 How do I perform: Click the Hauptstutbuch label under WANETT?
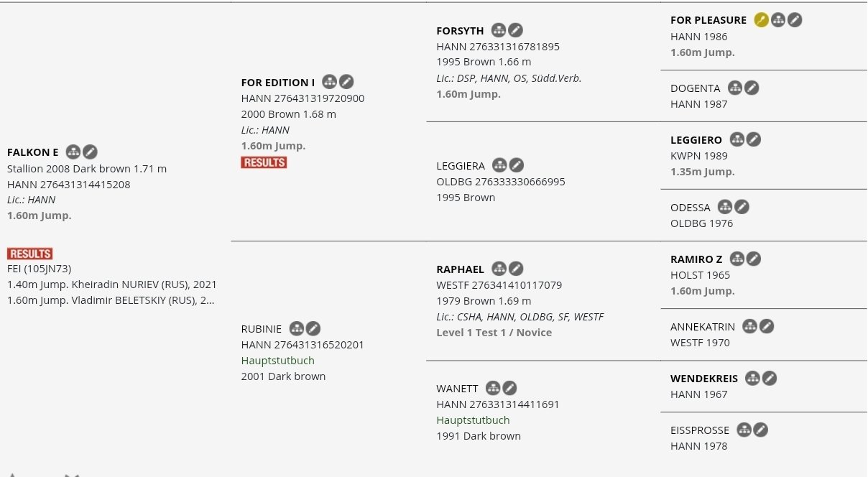tap(473, 420)
